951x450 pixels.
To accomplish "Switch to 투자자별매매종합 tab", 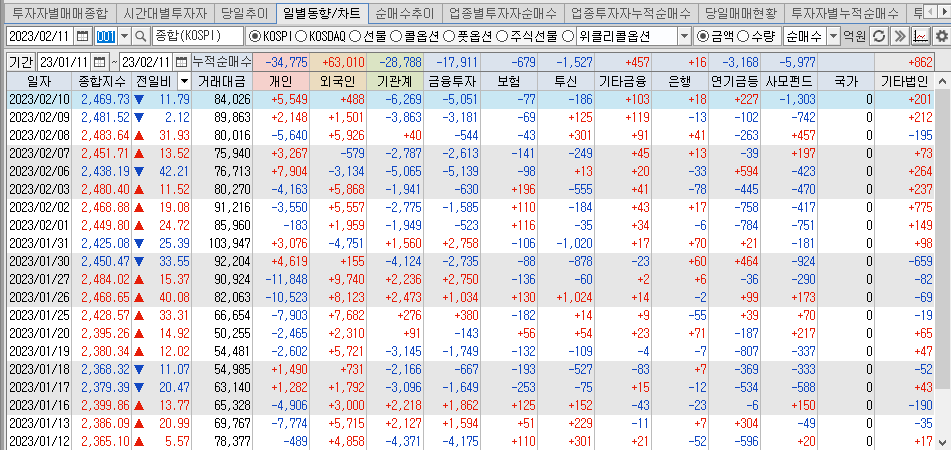I will [x=59, y=12].
